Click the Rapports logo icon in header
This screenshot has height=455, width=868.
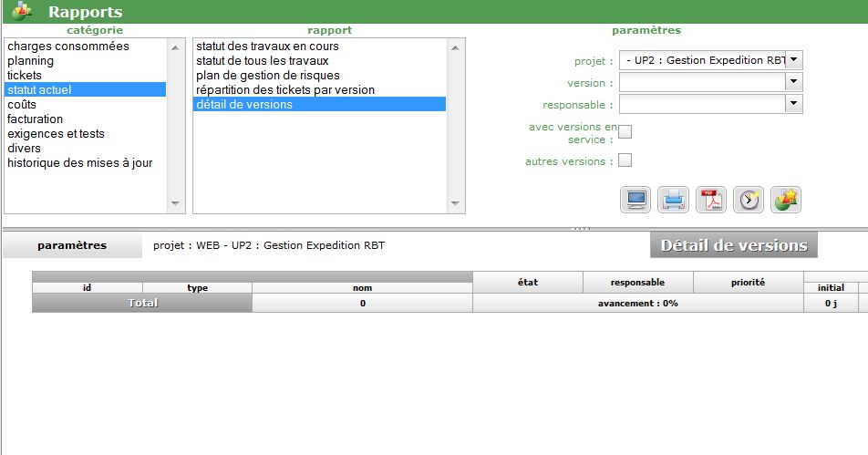click(x=22, y=12)
